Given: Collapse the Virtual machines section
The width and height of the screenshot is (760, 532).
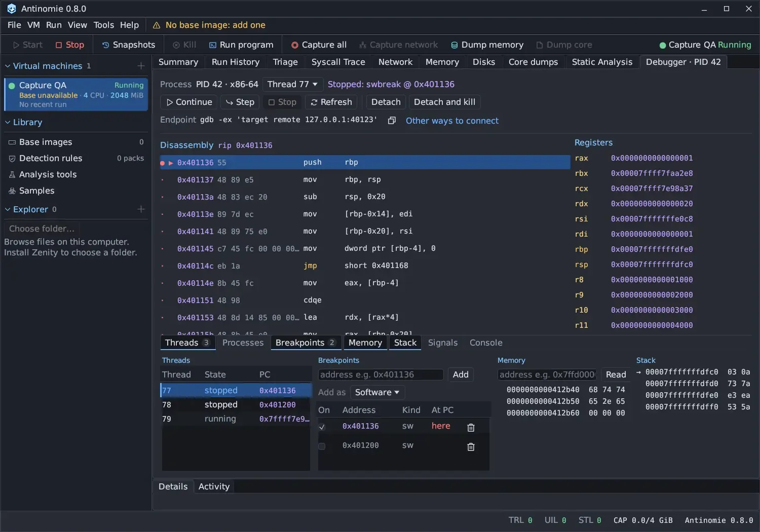Looking at the screenshot, I should coord(8,66).
